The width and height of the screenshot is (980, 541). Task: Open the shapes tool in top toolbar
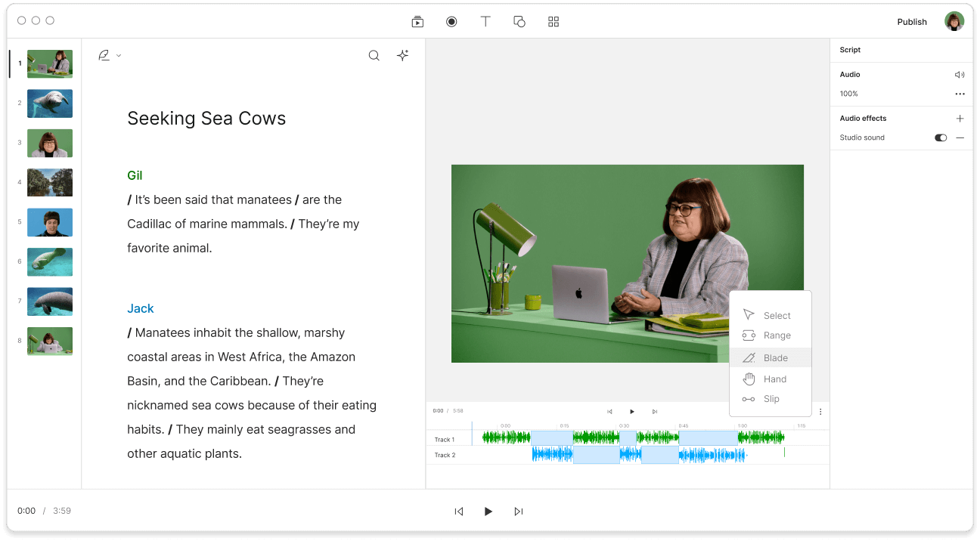click(x=519, y=22)
